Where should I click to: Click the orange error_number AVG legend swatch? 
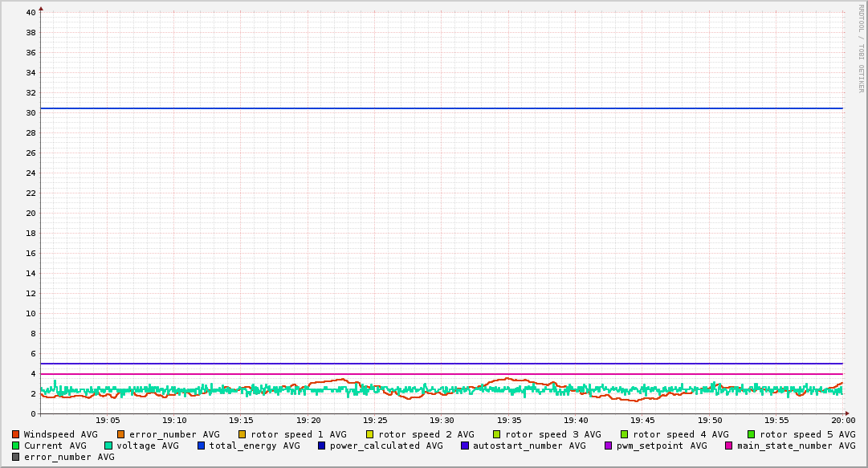click(121, 434)
